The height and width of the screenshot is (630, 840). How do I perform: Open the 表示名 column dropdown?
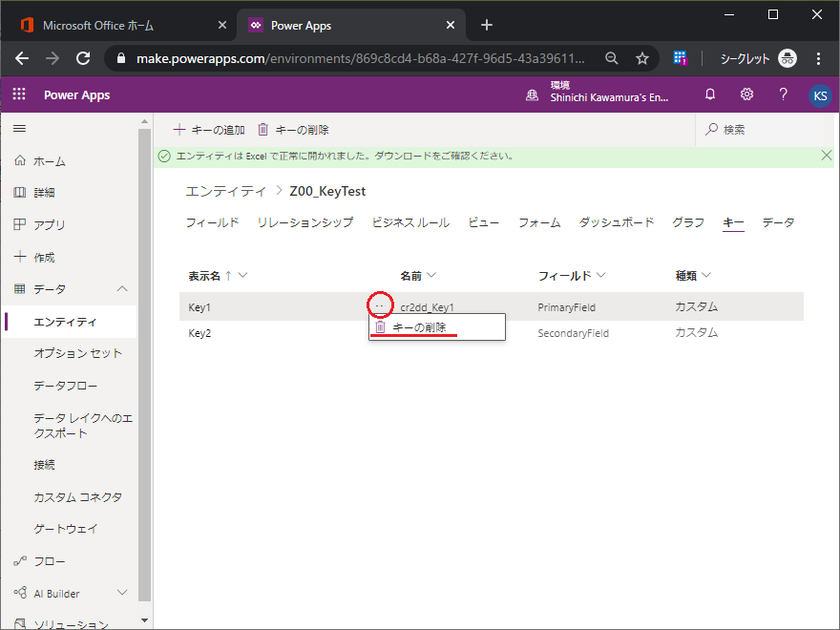pyautogui.click(x=242, y=275)
